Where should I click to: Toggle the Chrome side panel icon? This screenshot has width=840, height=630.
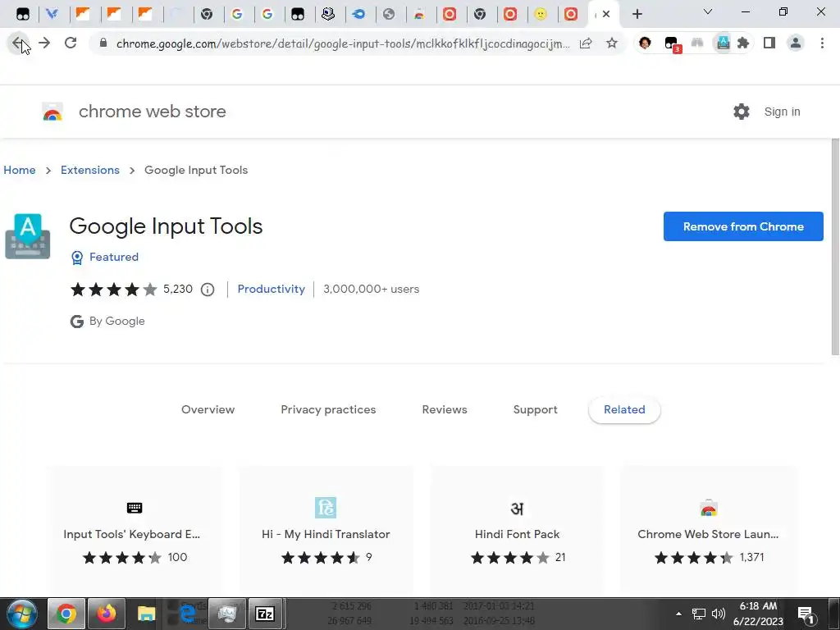click(769, 43)
